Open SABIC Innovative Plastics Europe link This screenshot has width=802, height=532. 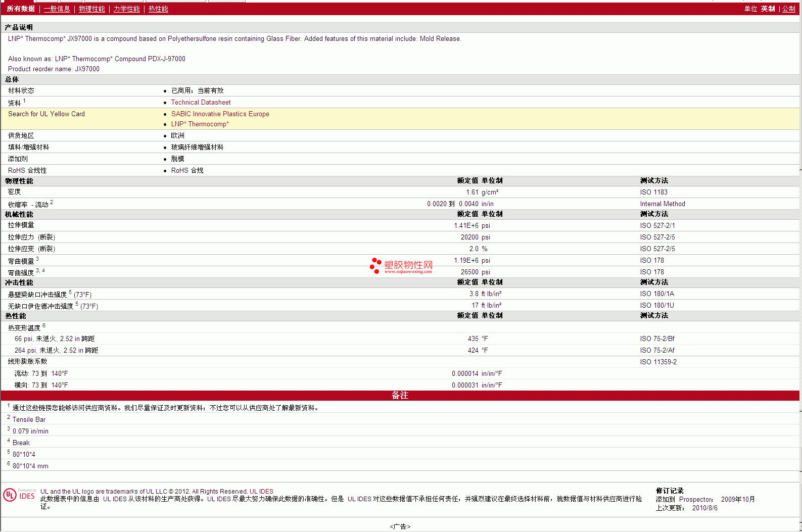[x=220, y=114]
